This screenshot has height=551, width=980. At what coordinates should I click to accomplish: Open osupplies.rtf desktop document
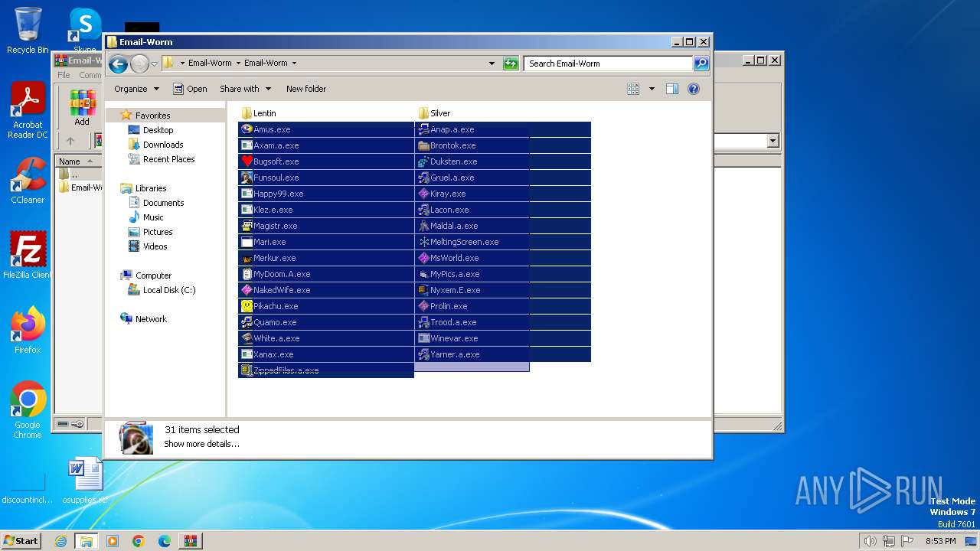85,481
